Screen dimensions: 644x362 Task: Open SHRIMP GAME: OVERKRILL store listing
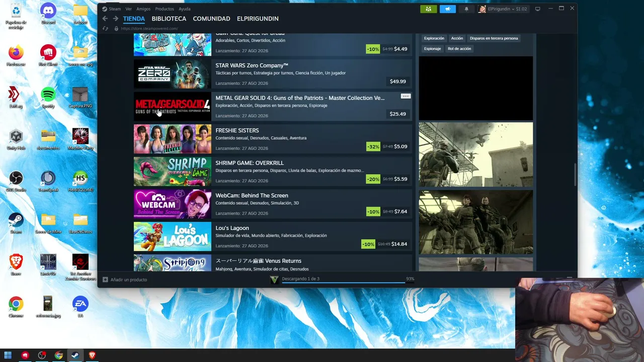click(x=273, y=171)
